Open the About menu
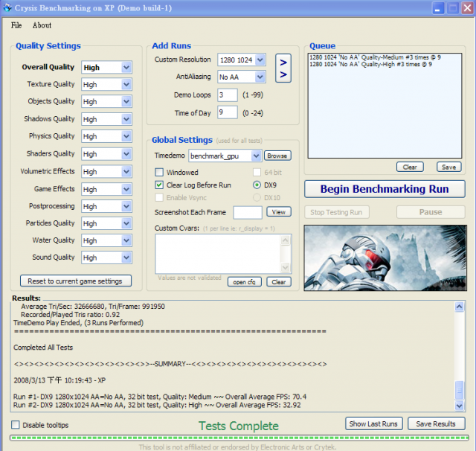The width and height of the screenshot is (476, 451). pos(42,25)
